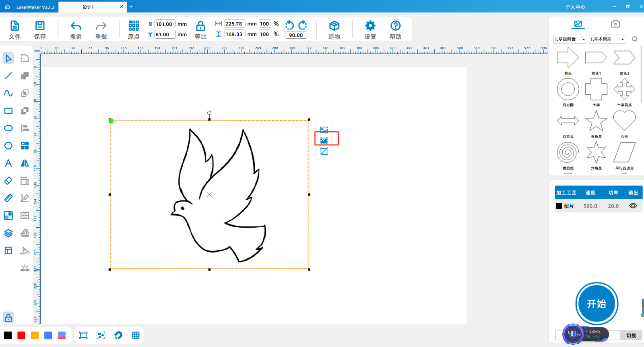Toggle output visibility eye for 图片 layer
Screen dimensions: 644x347
[633, 206]
